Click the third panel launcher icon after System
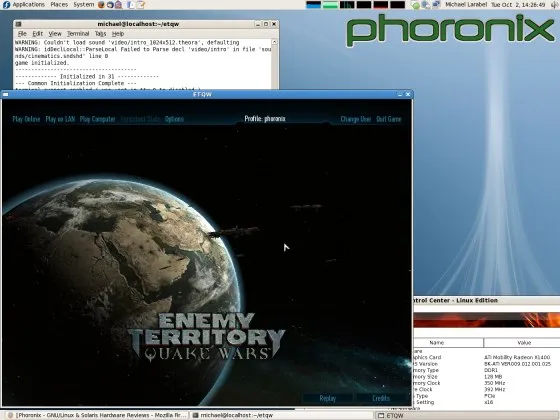Screen dimensions: 560x420 [118, 5]
